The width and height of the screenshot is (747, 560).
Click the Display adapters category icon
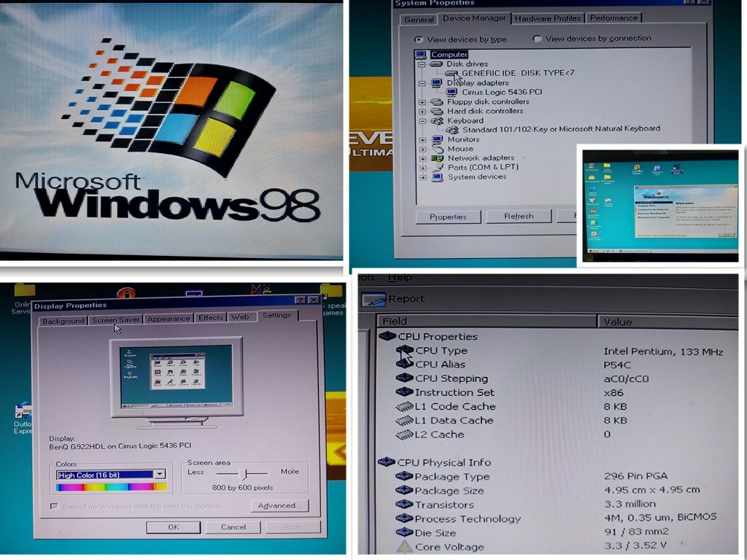[x=436, y=83]
